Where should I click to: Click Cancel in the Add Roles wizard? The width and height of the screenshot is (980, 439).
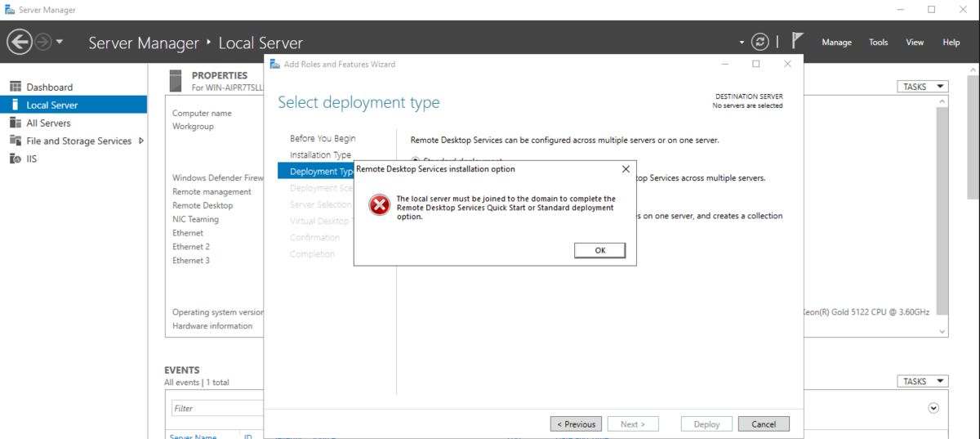tap(764, 424)
